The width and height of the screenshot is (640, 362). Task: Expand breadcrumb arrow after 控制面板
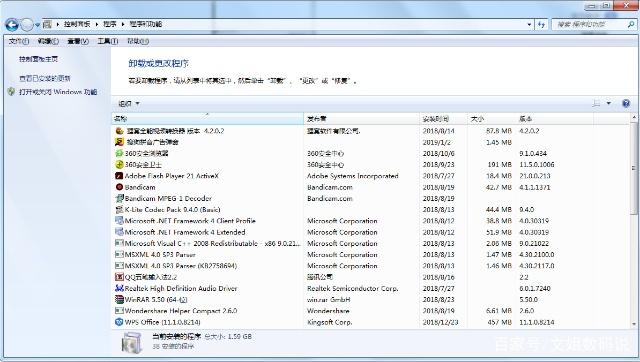(97, 24)
